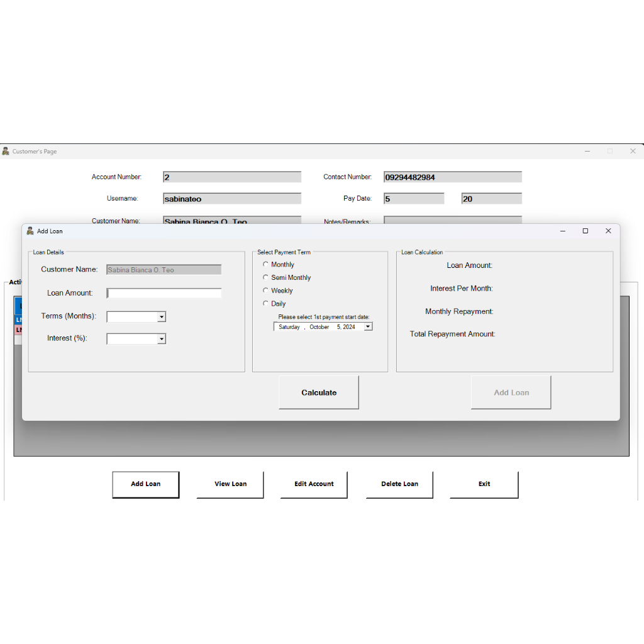Select the Monthly payment term
The height and width of the screenshot is (644, 644).
pyautogui.click(x=265, y=265)
